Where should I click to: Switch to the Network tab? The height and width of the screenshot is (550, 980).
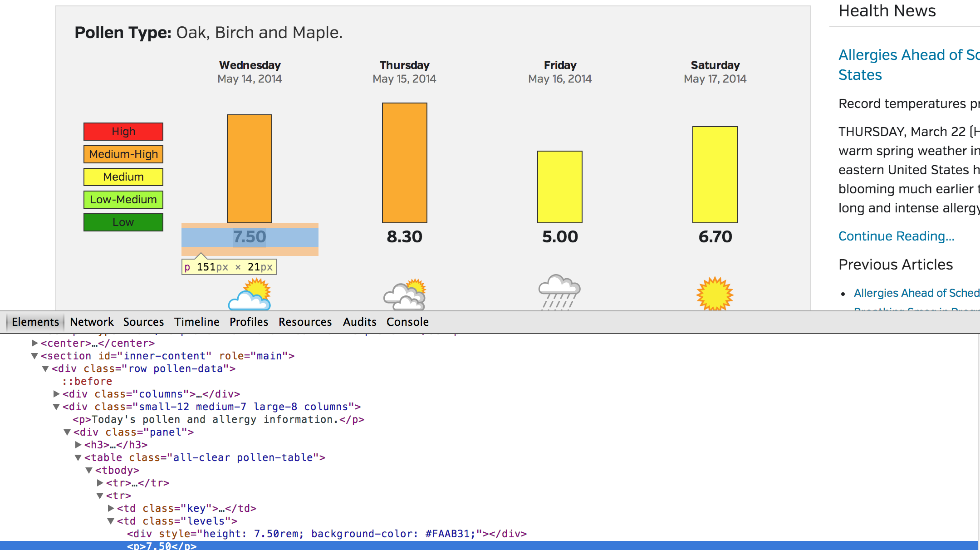coord(92,322)
